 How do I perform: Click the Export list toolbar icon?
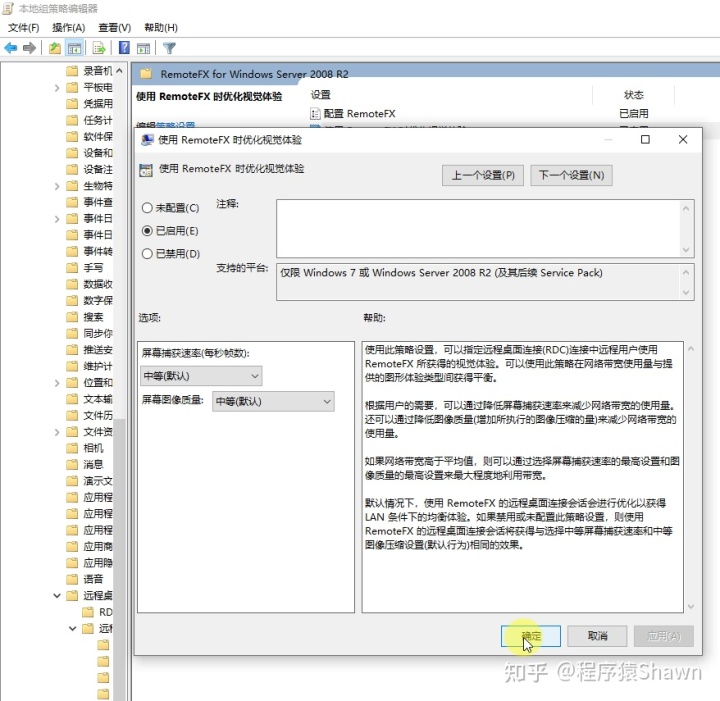click(x=99, y=48)
